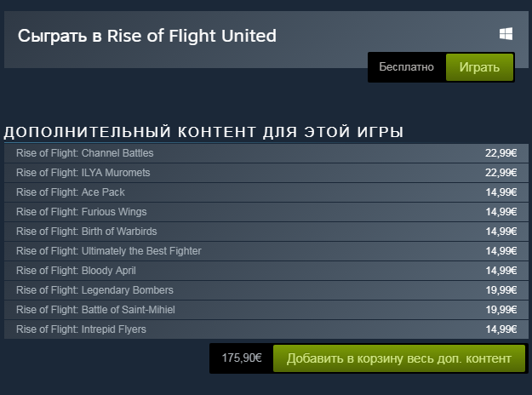The width and height of the screenshot is (532, 395).
Task: Open Ultimately the Best Fighter DLC
Action: 266,251
